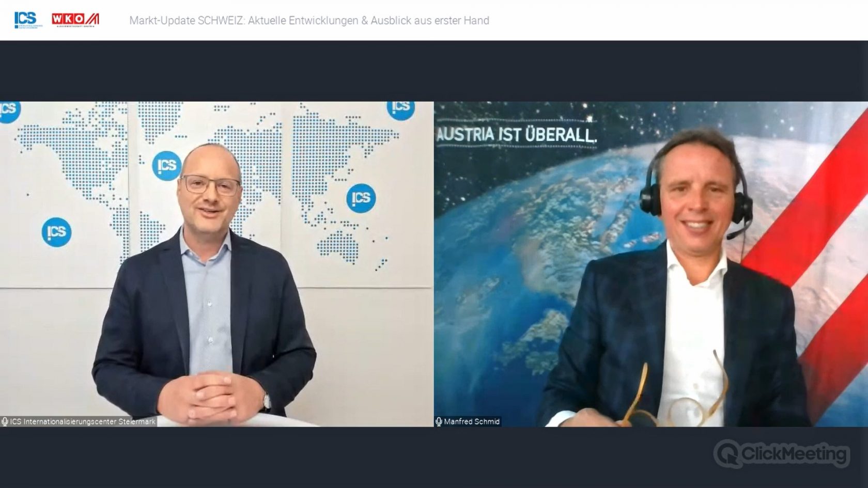Click the microphone icon beside Manfred Schmid
The height and width of the screenshot is (488, 868).
[x=439, y=421]
